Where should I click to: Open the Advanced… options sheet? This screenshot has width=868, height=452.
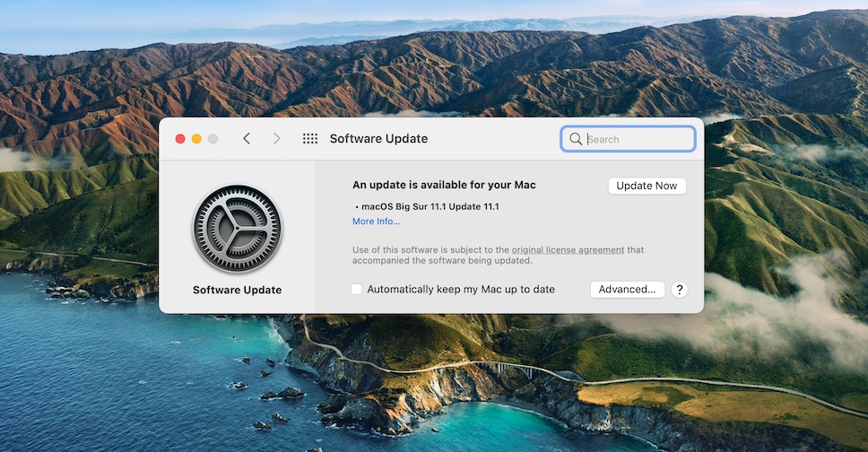click(x=628, y=290)
